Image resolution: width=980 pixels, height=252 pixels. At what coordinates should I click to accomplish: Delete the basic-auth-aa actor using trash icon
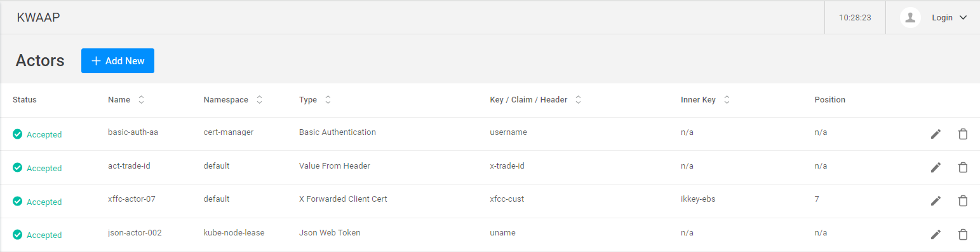click(x=963, y=134)
